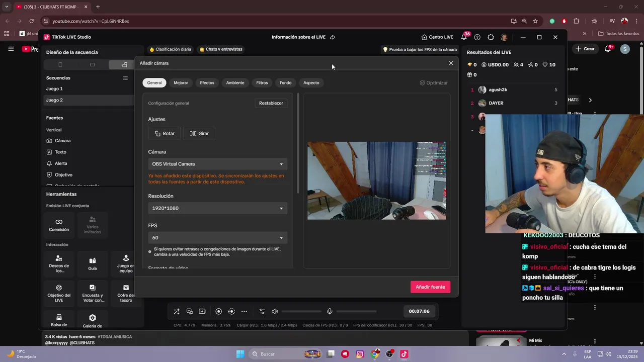Close the Añadir cámara dialog
This screenshot has width=644, height=362.
451,63
